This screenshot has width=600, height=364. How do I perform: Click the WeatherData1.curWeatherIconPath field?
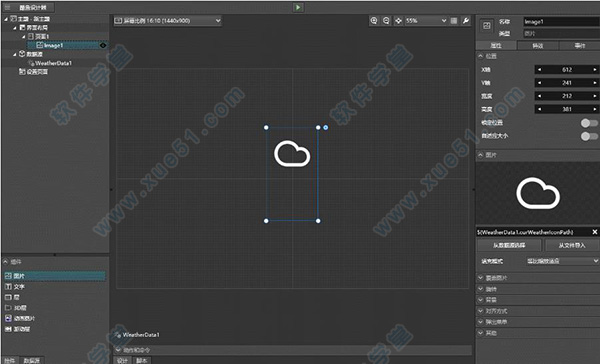click(x=533, y=232)
